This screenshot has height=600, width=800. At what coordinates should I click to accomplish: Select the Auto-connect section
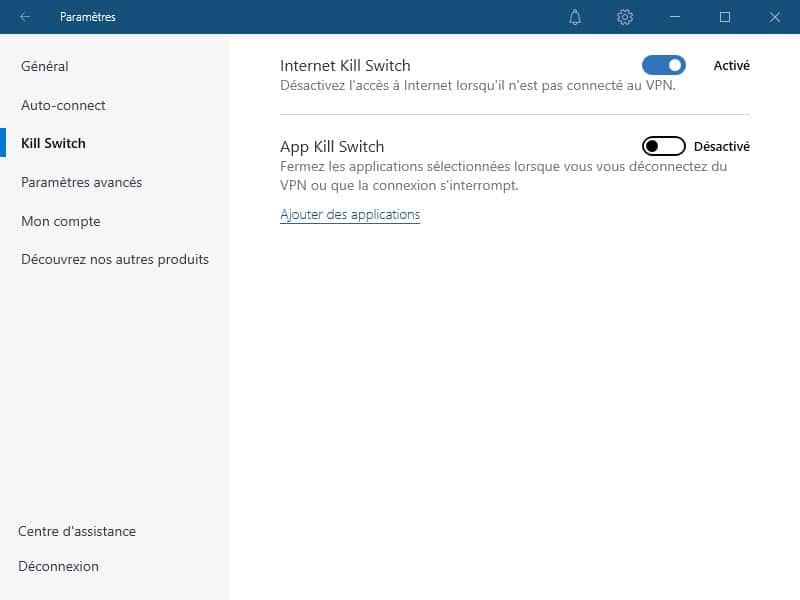(63, 105)
